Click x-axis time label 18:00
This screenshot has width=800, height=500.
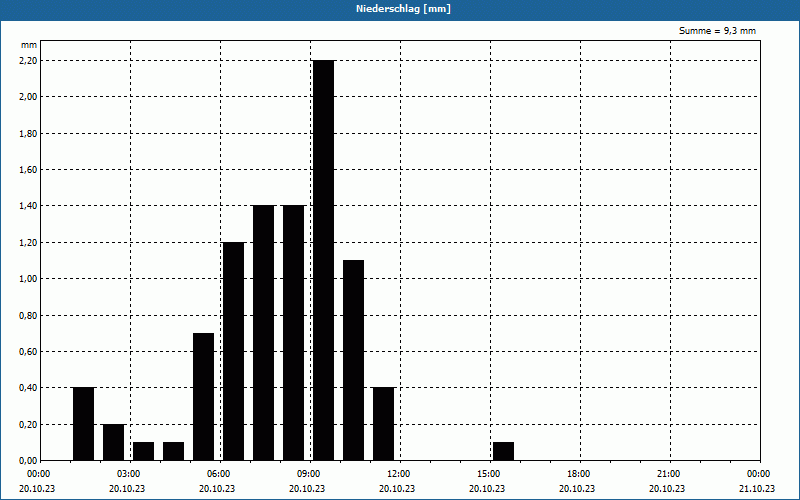tap(580, 474)
